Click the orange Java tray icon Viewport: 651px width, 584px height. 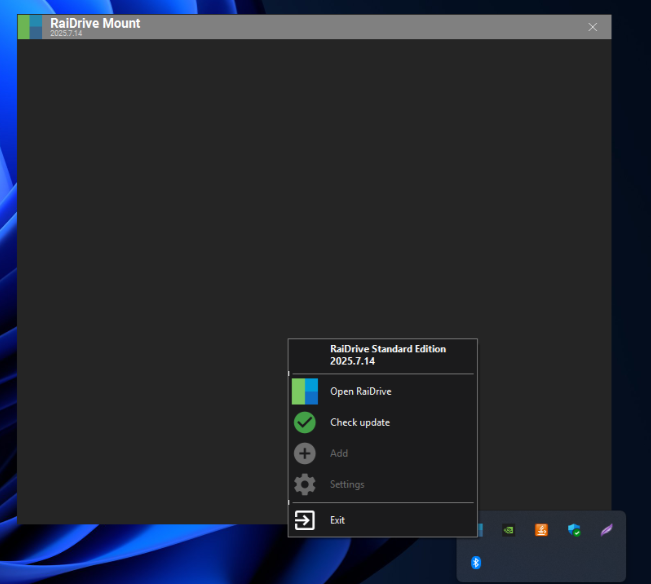[541, 530]
